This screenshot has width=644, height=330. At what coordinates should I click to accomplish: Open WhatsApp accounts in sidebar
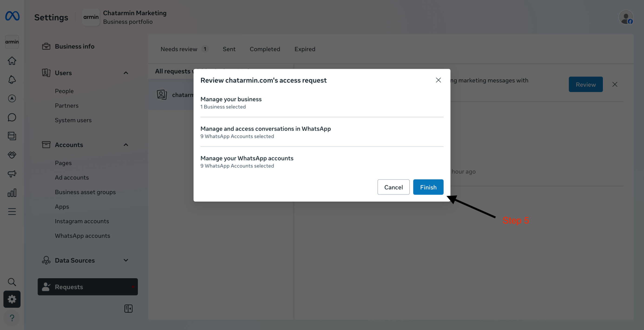[x=82, y=235]
